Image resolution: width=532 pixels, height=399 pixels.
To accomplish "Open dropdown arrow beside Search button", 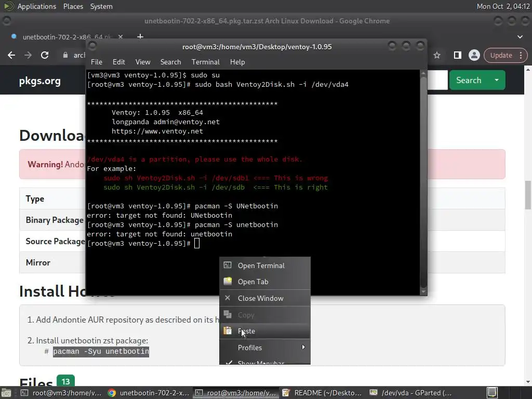I will click(497, 80).
